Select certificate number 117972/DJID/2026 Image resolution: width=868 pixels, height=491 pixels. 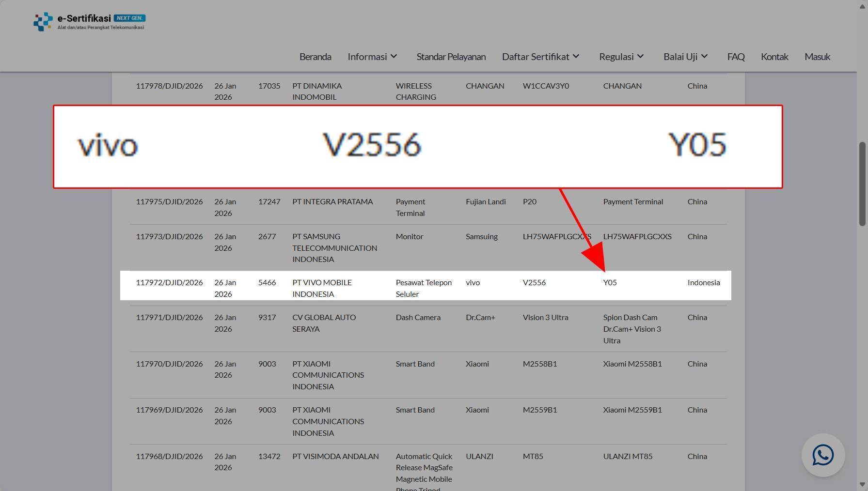(169, 282)
